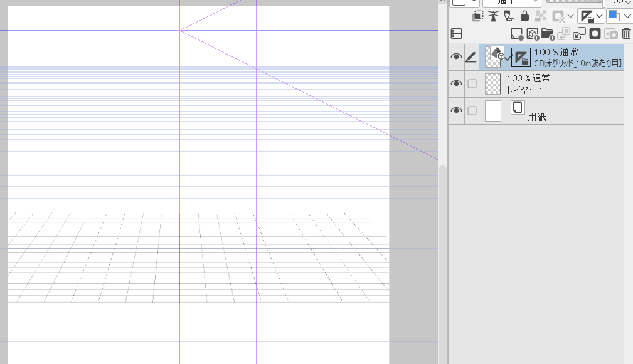The height and width of the screenshot is (364, 633).
Task: Add a new 3D layer
Action: coord(531,34)
